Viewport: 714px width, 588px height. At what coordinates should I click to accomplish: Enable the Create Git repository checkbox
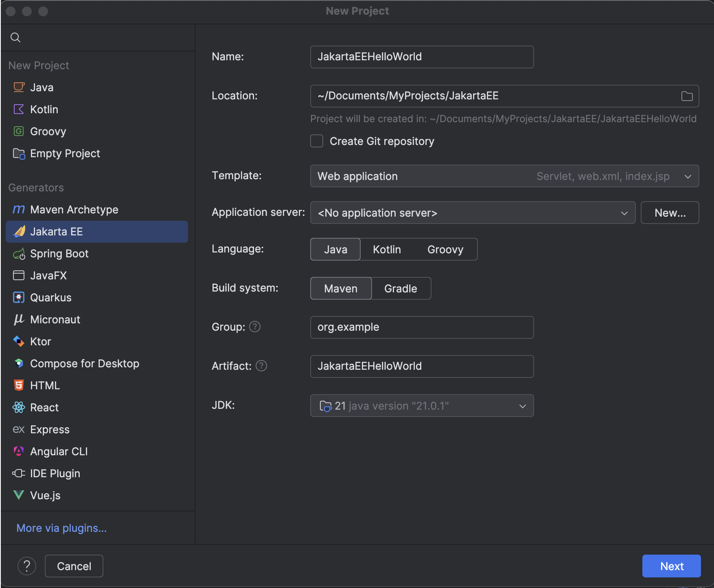point(317,141)
